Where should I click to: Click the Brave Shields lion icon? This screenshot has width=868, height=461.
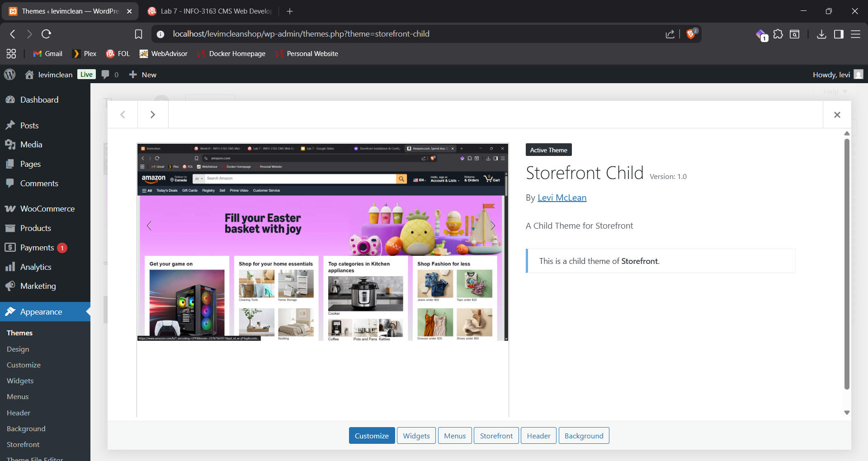click(x=690, y=34)
